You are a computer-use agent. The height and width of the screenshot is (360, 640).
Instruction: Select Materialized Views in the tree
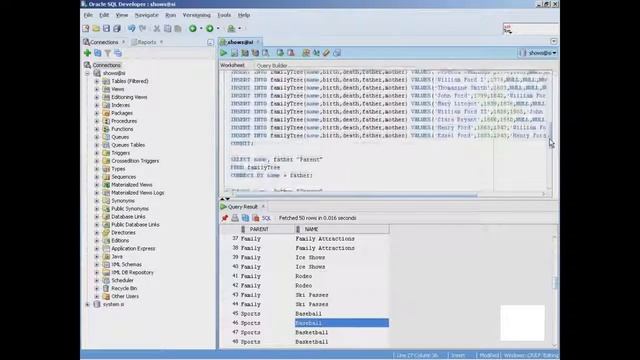pyautogui.click(x=131, y=185)
